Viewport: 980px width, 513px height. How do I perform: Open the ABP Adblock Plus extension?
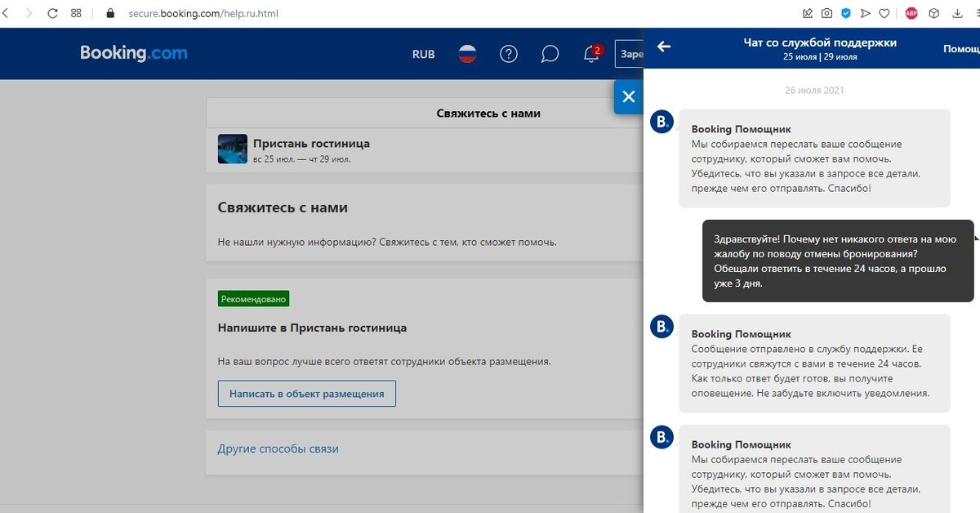911,14
